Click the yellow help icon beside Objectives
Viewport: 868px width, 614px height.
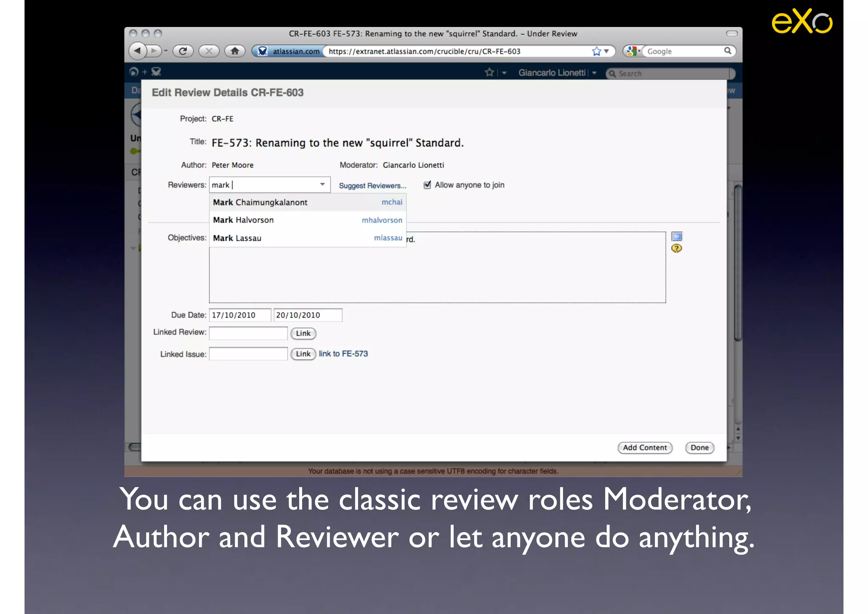(677, 248)
